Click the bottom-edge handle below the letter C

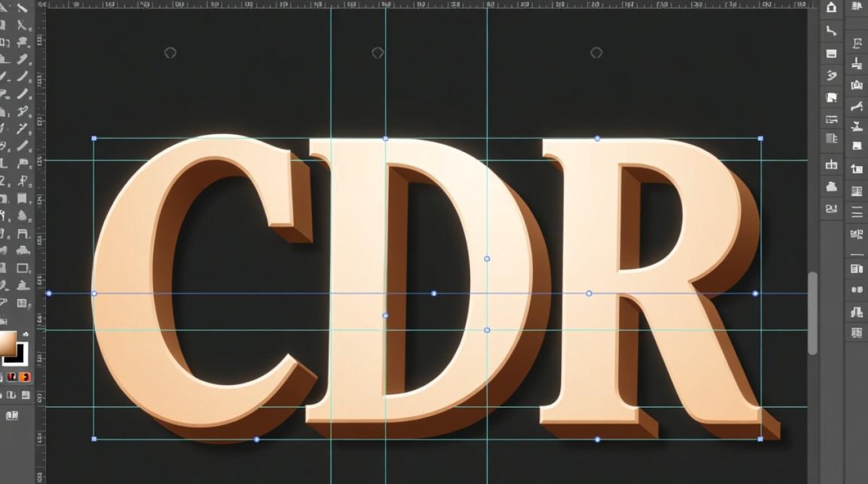point(256,439)
